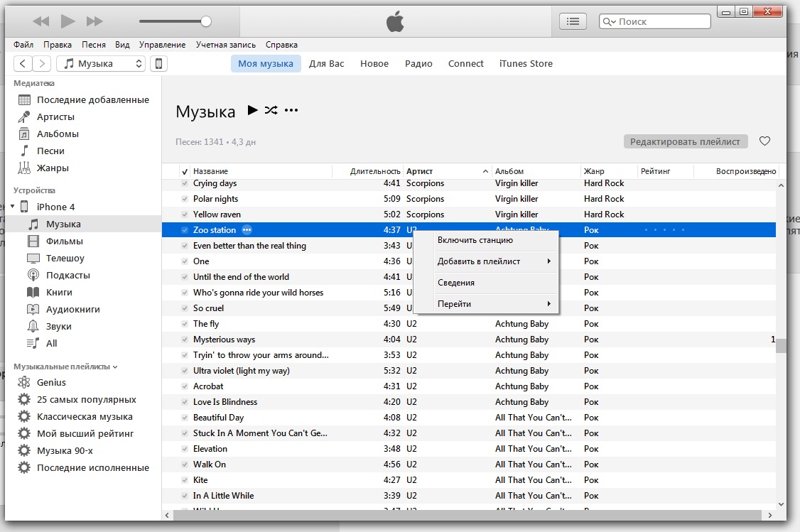Shuffle the Музыка playlist
800x532 pixels.
[x=271, y=110]
